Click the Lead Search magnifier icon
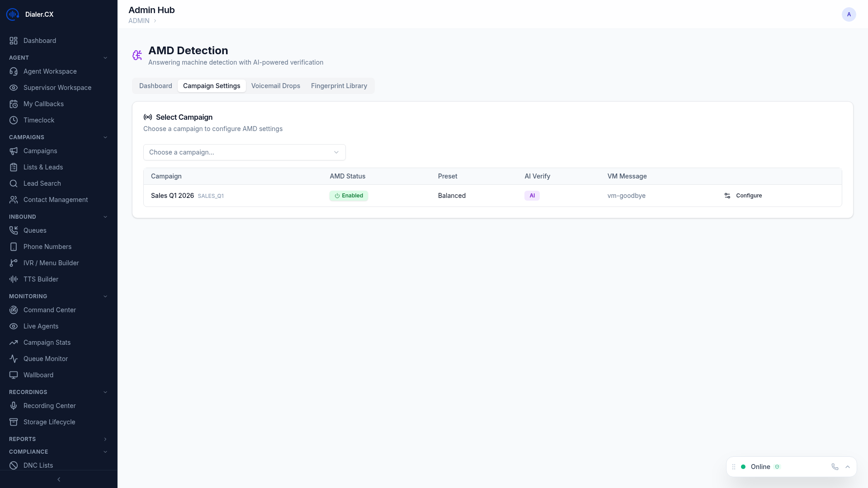Viewport: 868px width, 488px height. [x=14, y=183]
